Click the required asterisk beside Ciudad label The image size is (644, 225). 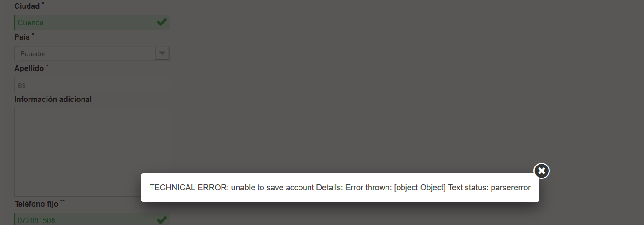43,4
